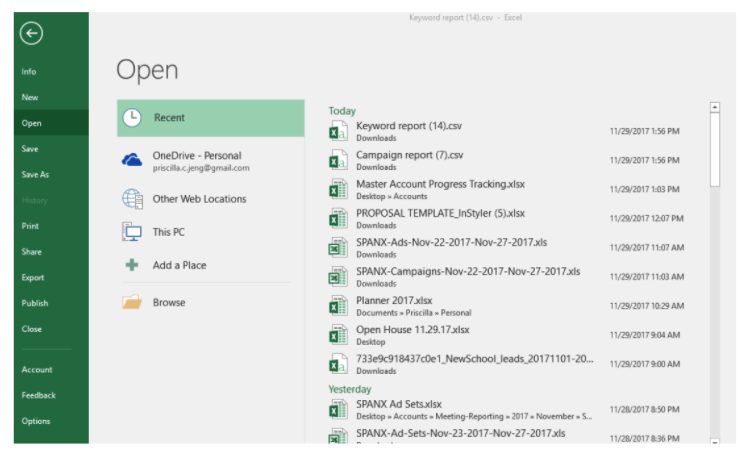745x471 pixels.
Task: Click the Browse folder icon
Action: 132,302
